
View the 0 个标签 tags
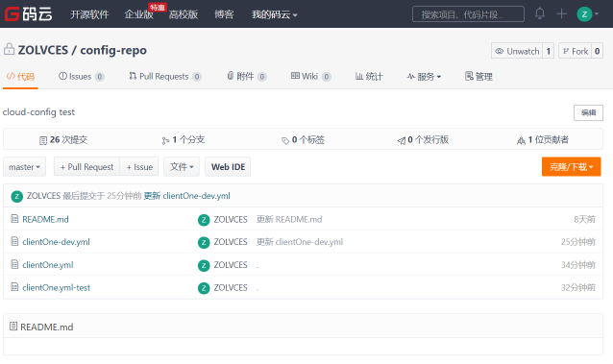coord(303,139)
